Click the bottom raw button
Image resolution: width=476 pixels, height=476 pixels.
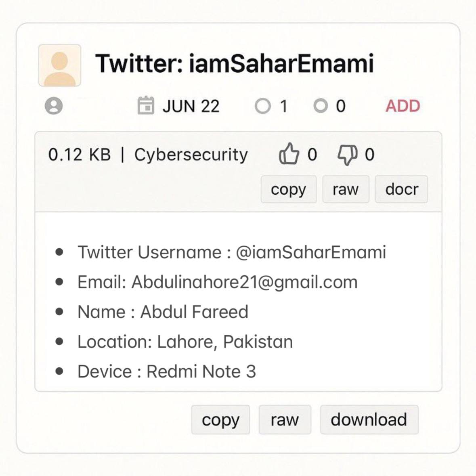(285, 419)
